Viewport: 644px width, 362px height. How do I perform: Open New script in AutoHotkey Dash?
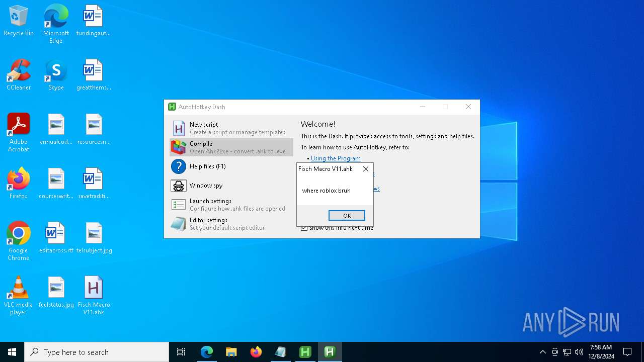point(231,128)
